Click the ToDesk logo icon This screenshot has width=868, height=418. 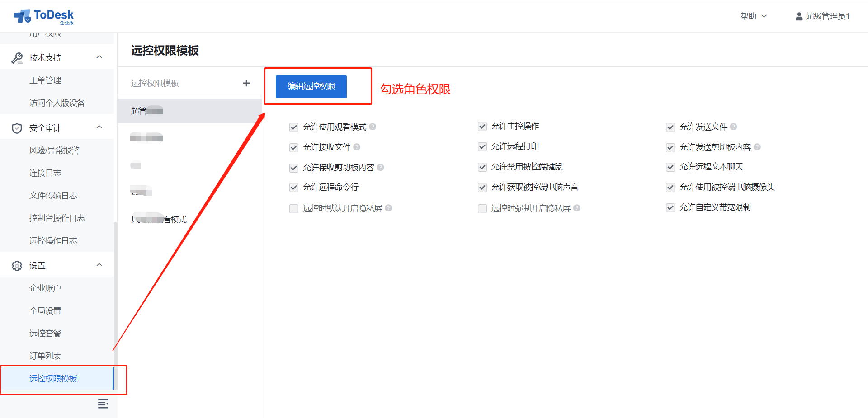click(x=22, y=16)
